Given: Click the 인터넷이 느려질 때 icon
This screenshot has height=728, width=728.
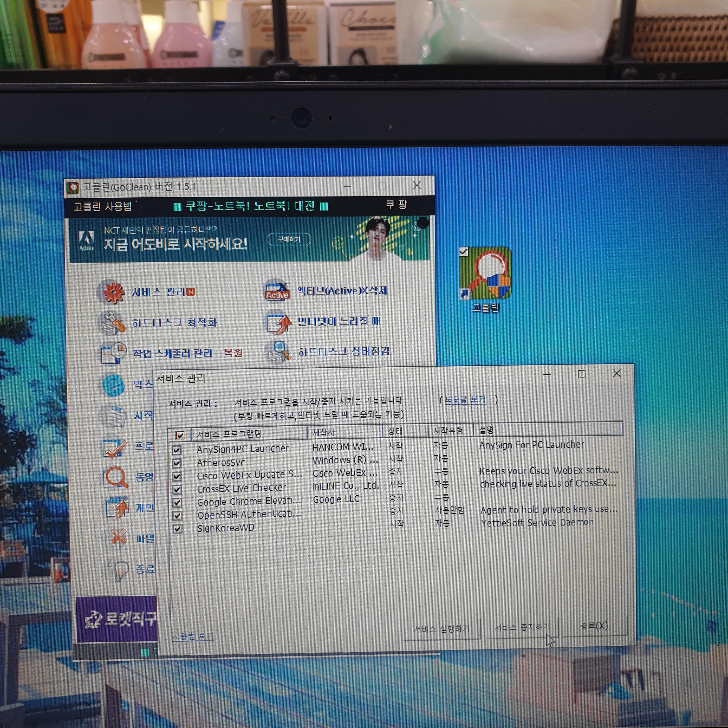Looking at the screenshot, I should point(278,322).
